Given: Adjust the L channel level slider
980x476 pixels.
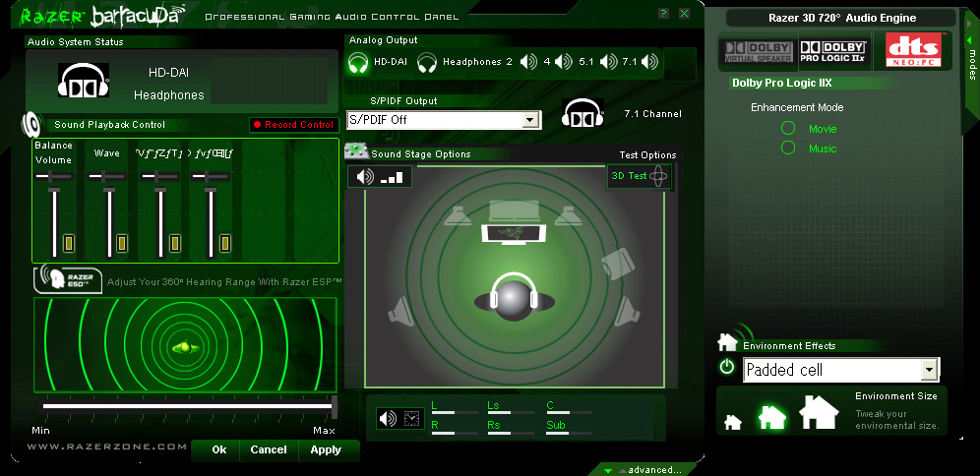Looking at the screenshot, I should click(455, 412).
